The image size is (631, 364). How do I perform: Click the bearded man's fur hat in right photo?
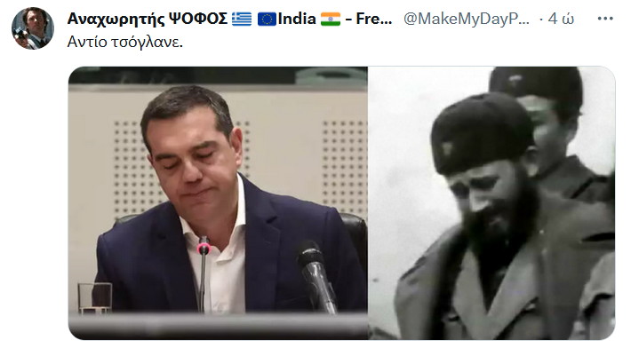click(x=481, y=131)
